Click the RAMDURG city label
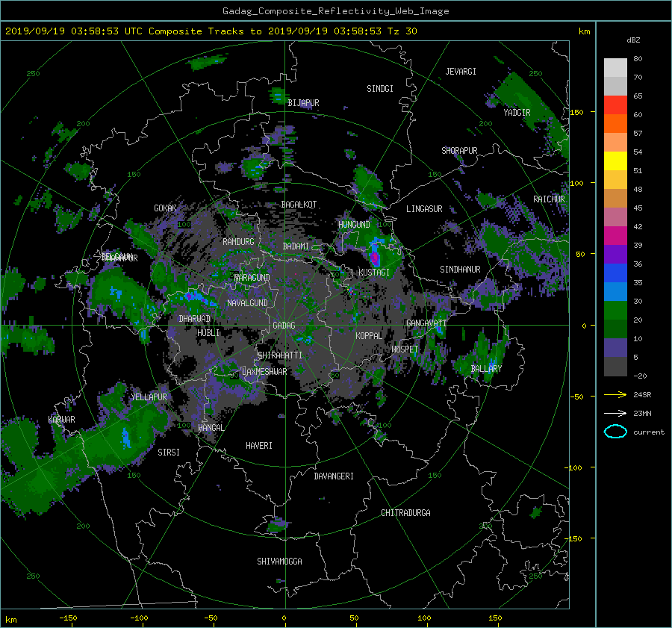This screenshot has width=672, height=628. (238, 242)
